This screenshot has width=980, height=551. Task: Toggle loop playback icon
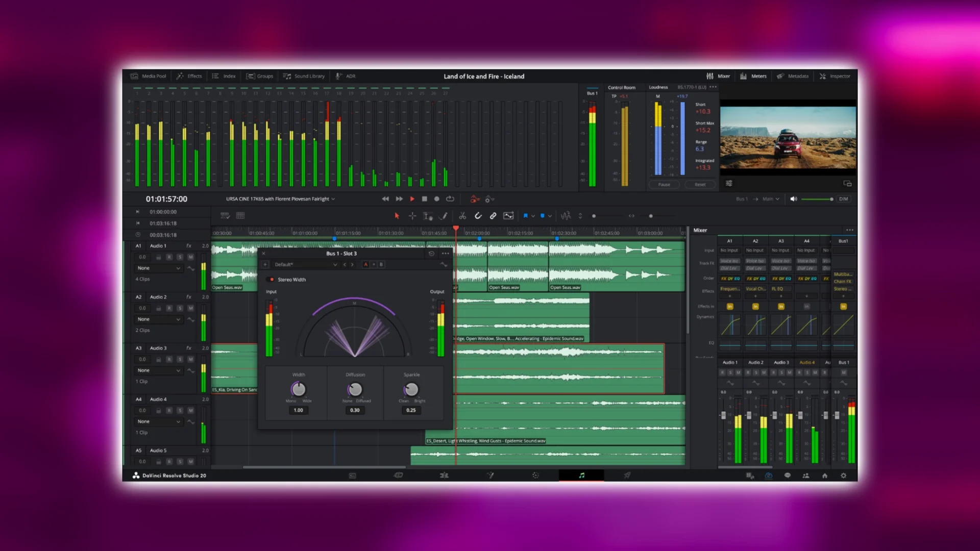(450, 199)
